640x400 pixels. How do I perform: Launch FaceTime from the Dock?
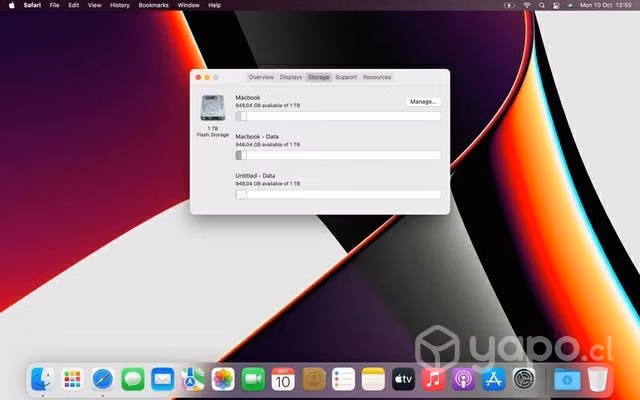point(253,379)
